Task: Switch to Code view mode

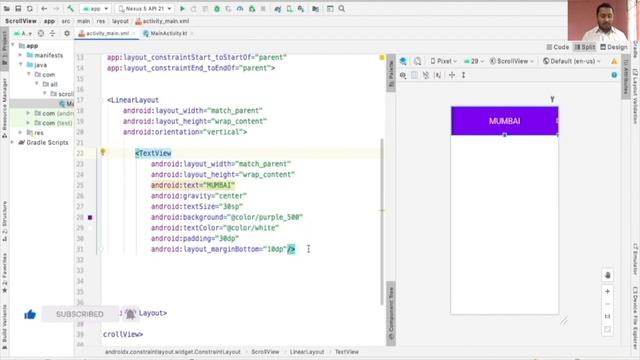Action: 558,47
